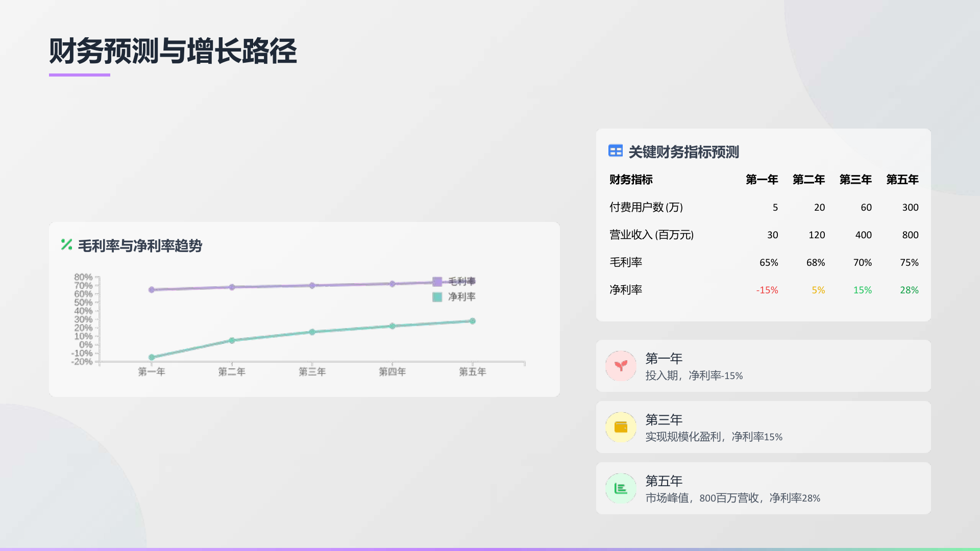Open the 第三年 实现规模化盈利 milestone card
The height and width of the screenshot is (551, 980).
[764, 427]
